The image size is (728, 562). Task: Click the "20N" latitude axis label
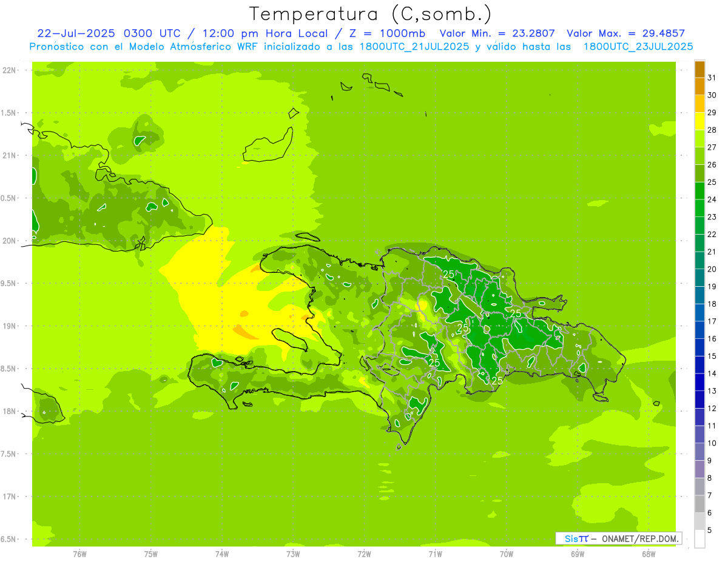coord(10,241)
